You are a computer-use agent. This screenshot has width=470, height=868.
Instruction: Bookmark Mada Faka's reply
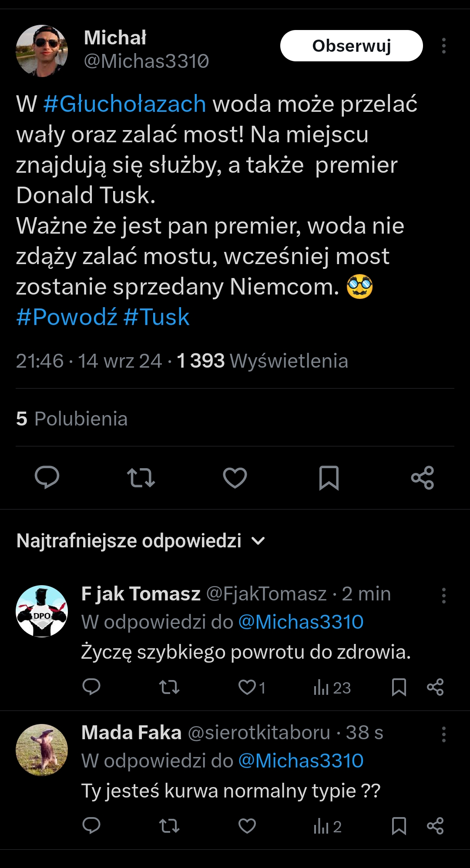[399, 826]
